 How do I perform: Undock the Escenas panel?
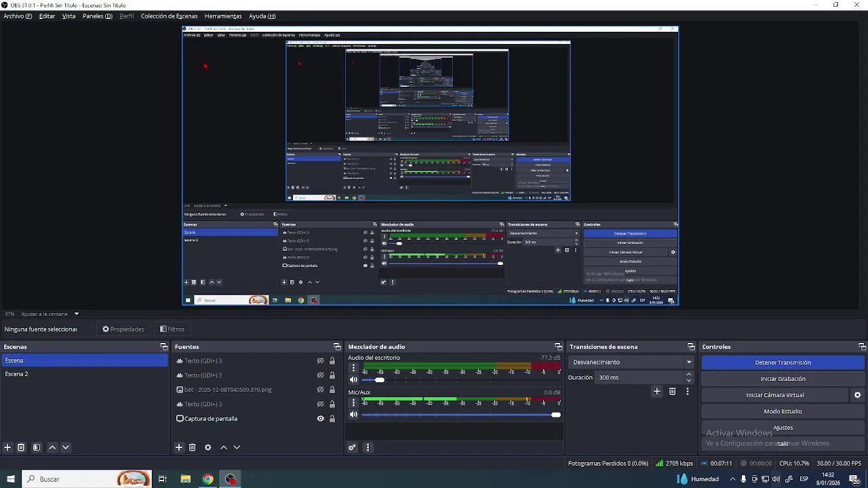[x=163, y=346]
